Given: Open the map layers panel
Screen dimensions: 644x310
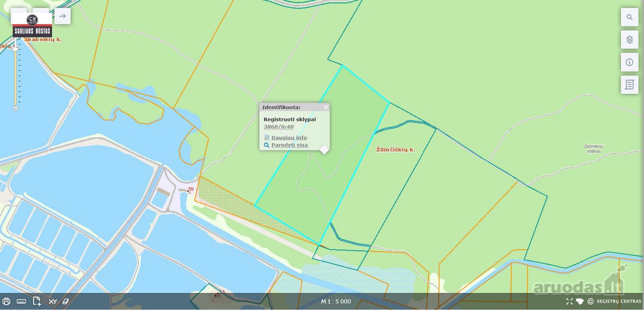Looking at the screenshot, I should click(x=630, y=39).
